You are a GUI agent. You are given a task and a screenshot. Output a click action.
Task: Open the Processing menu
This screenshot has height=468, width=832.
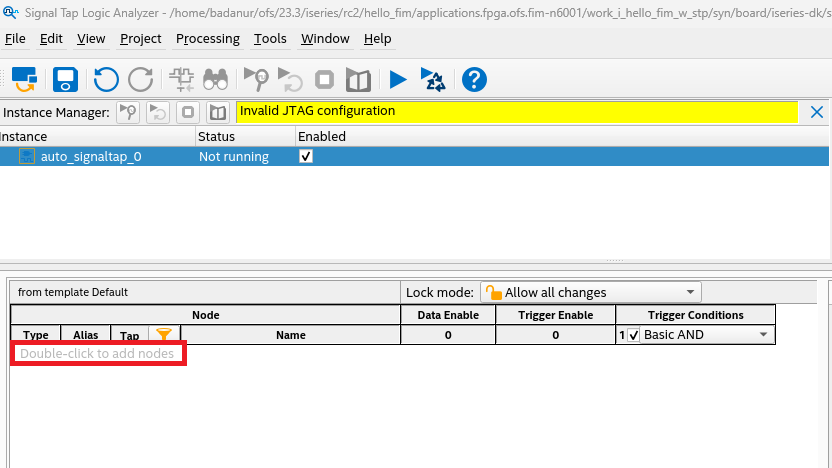[x=207, y=39]
